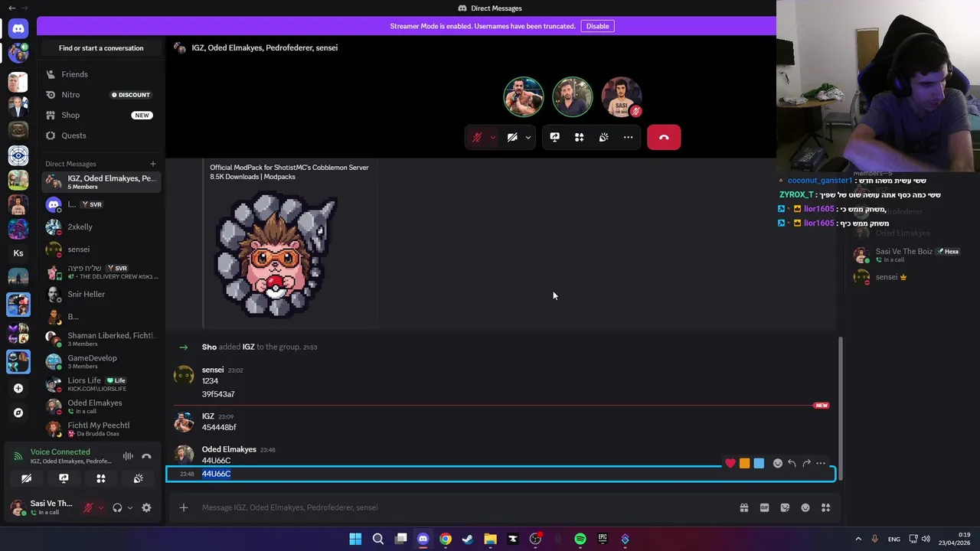Turn on camera in voice panel
The height and width of the screenshot is (551, 980).
[x=26, y=478]
